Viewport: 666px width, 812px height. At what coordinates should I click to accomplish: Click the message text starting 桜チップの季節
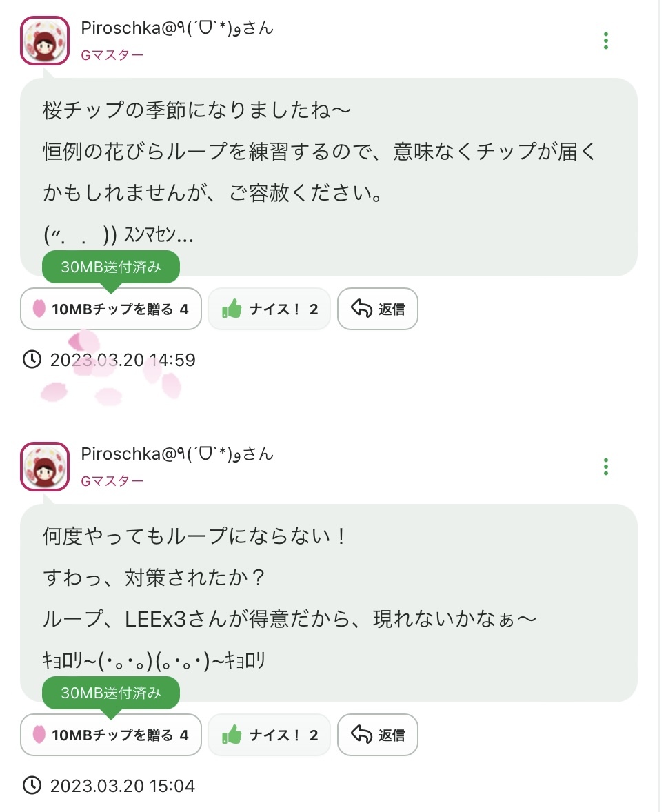(x=197, y=110)
